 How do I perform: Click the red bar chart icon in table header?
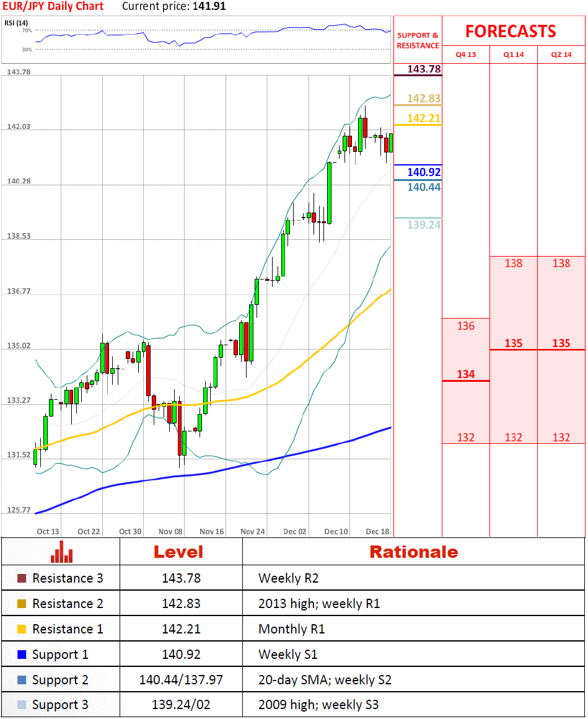tap(61, 552)
